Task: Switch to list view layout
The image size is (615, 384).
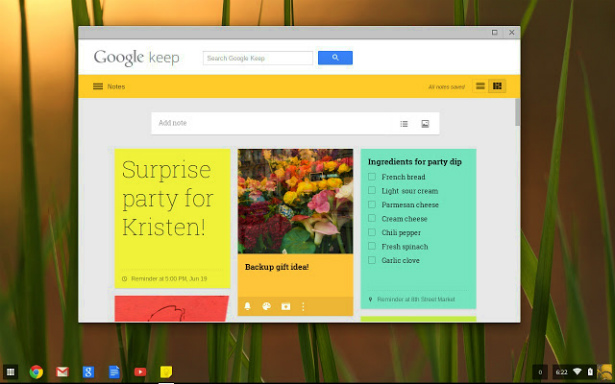Action: coord(480,86)
